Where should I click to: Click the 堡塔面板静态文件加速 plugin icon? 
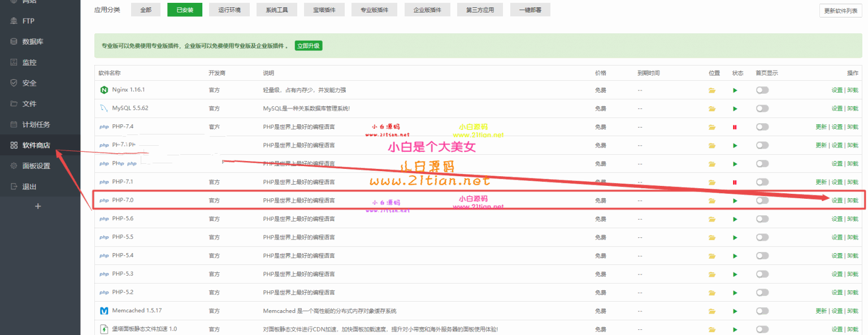pyautogui.click(x=104, y=329)
